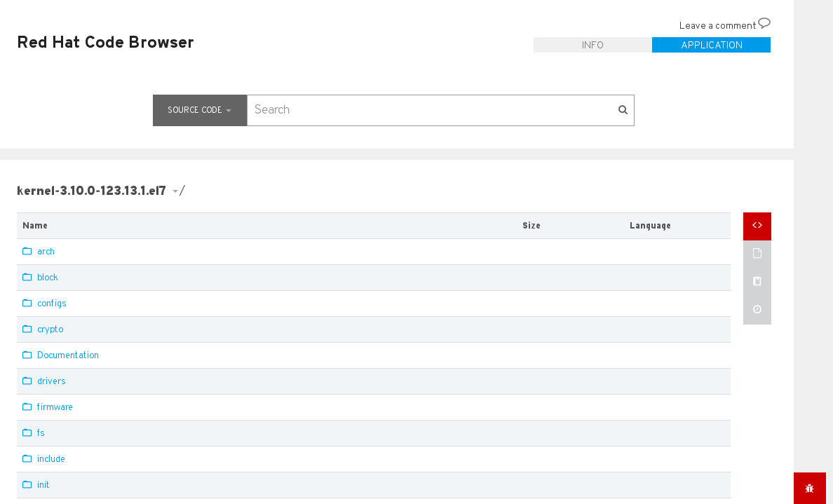
Task: Click the Leave a comment link
Action: point(716,25)
